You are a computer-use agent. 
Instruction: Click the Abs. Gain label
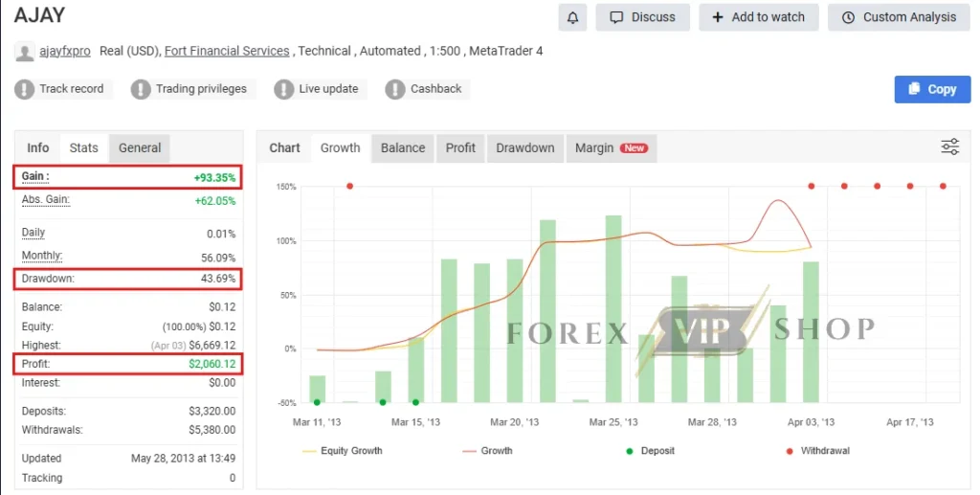pos(46,200)
